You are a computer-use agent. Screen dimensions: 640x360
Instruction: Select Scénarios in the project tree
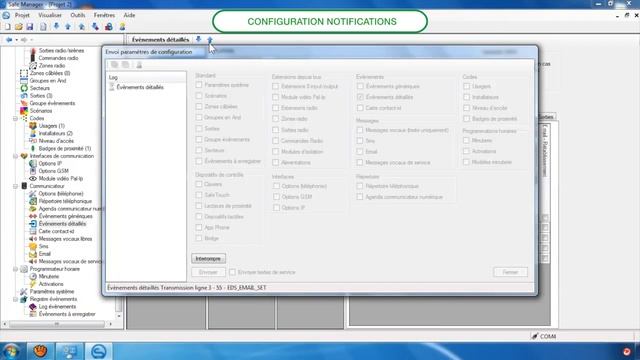[x=41, y=111]
